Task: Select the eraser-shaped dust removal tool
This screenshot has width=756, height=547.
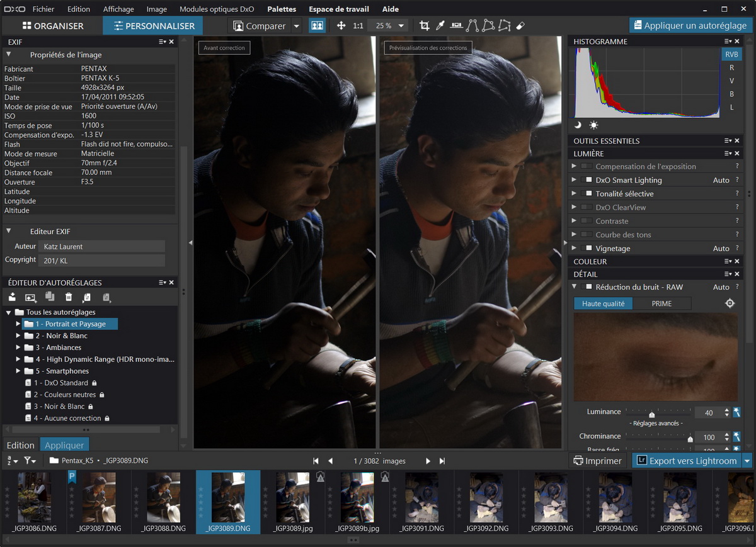Action: 520,26
